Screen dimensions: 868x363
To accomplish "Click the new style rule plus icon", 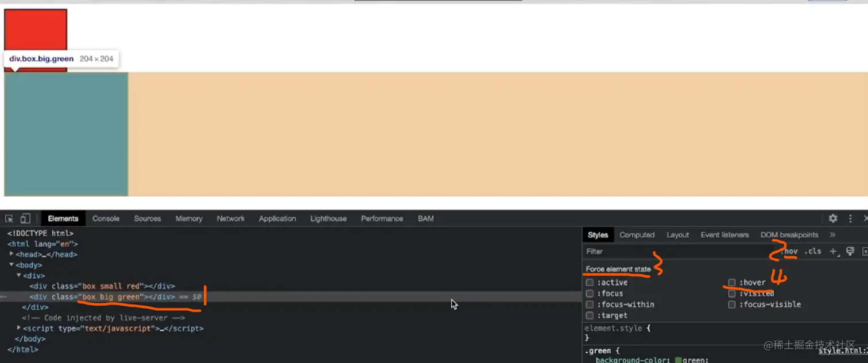I will click(834, 251).
